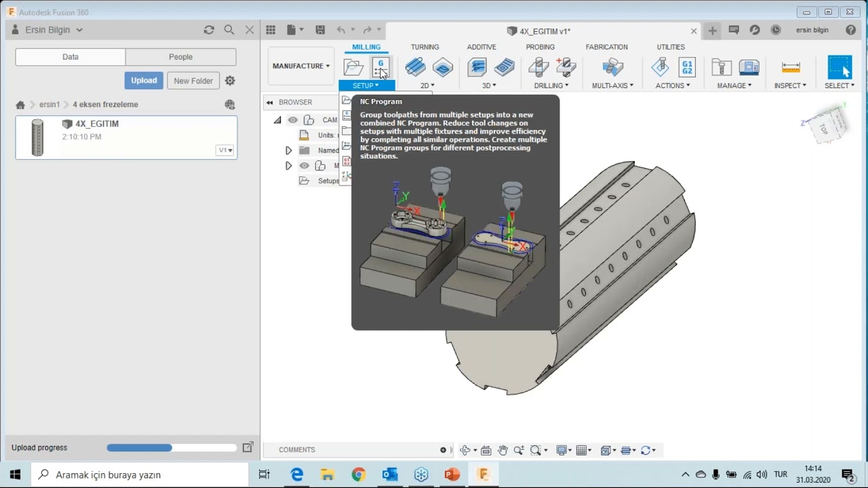This screenshot has height=488, width=868.
Task: Open the MULTI-AXIS dropdown menu
Action: click(613, 85)
